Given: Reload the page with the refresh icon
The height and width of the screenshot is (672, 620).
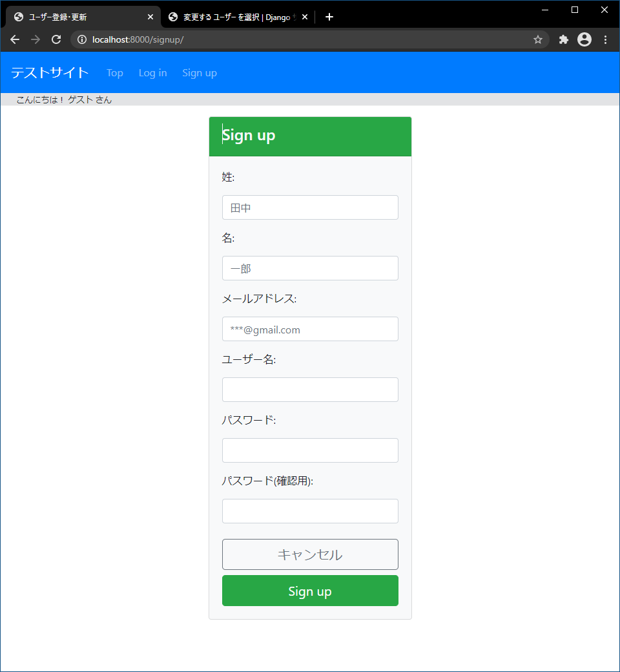Looking at the screenshot, I should [x=56, y=39].
